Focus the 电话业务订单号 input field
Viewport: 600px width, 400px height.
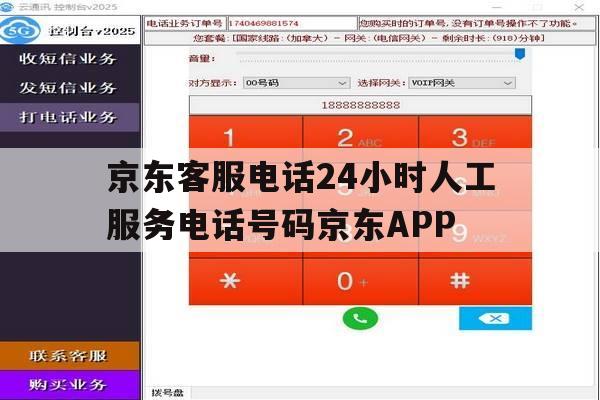click(292, 23)
